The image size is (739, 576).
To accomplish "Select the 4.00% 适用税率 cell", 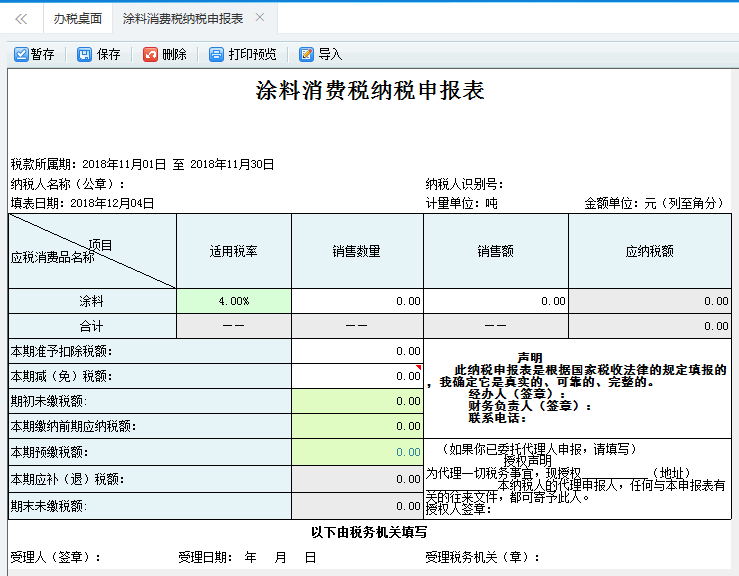I will tap(234, 300).
